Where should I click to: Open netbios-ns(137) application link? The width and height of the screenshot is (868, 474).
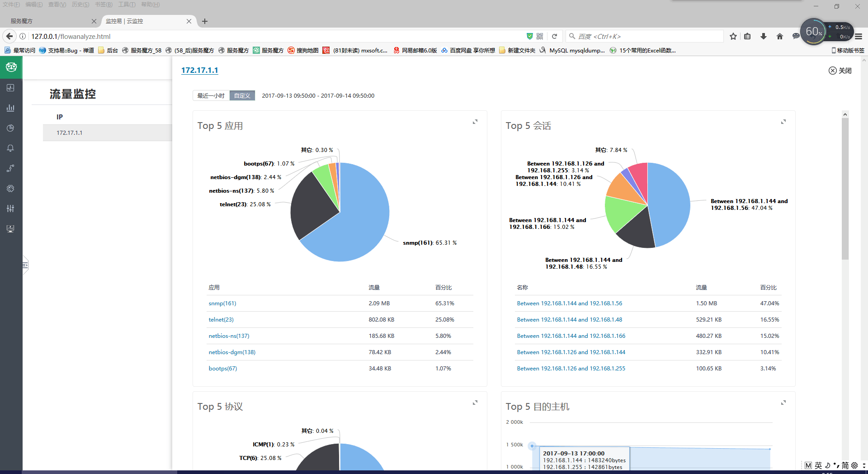click(229, 336)
